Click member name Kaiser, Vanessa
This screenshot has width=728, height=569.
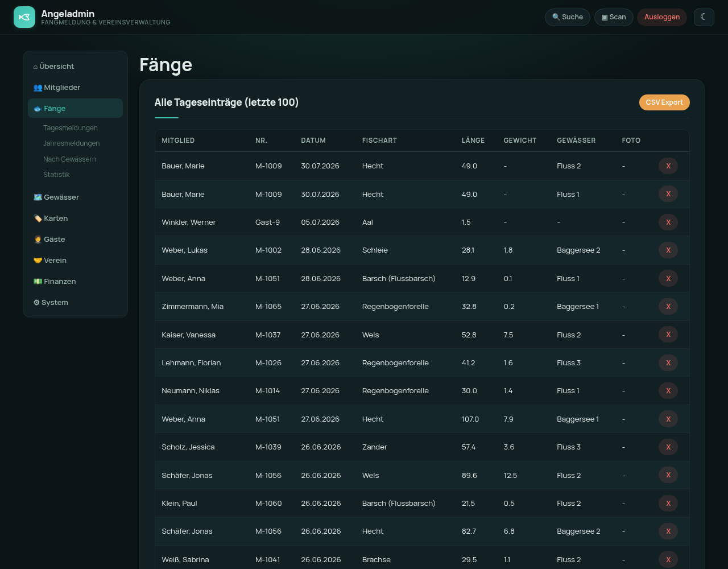[x=189, y=335]
